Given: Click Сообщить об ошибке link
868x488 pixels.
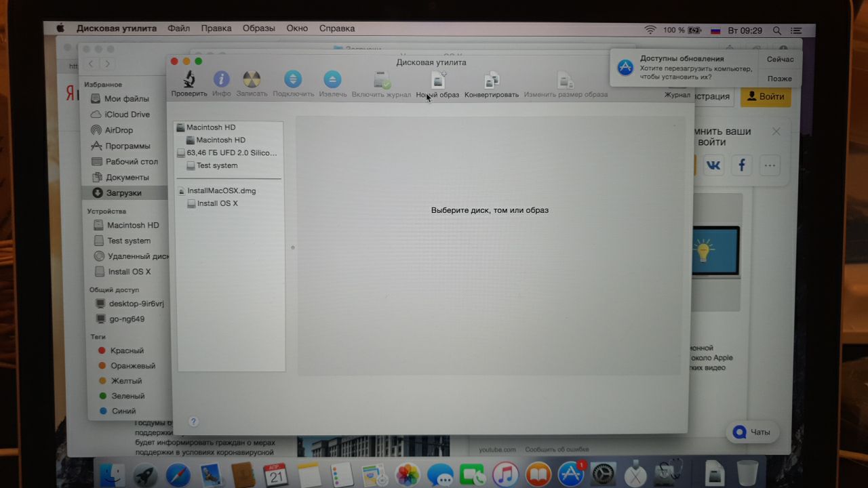Looking at the screenshot, I should click(557, 449).
